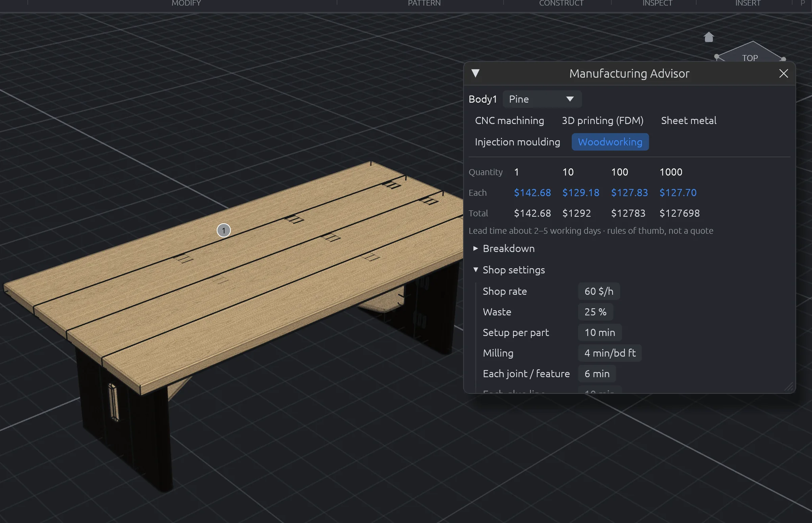Viewport: 812px width, 523px height.
Task: Select the Sheet metal process
Action: click(689, 120)
